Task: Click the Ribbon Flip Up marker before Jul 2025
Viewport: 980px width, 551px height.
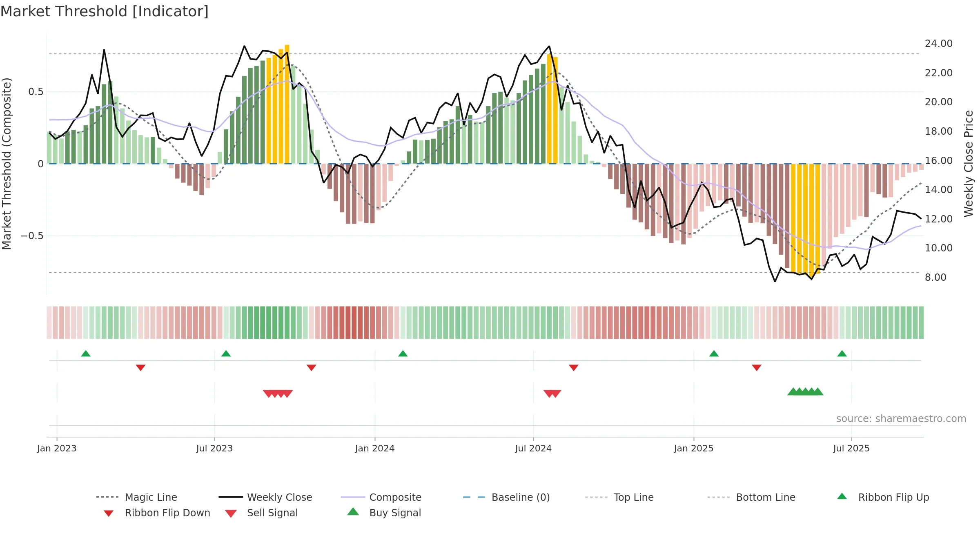Action: [842, 353]
